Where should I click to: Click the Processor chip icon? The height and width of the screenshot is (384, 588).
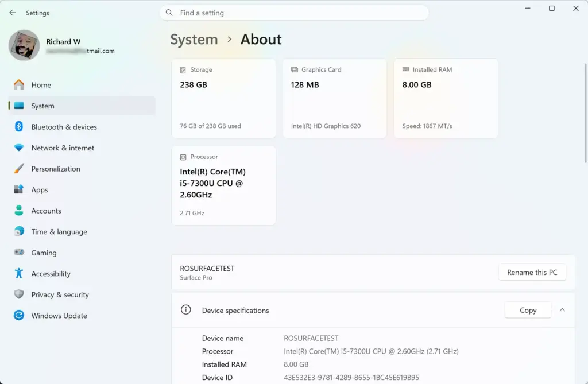point(183,157)
